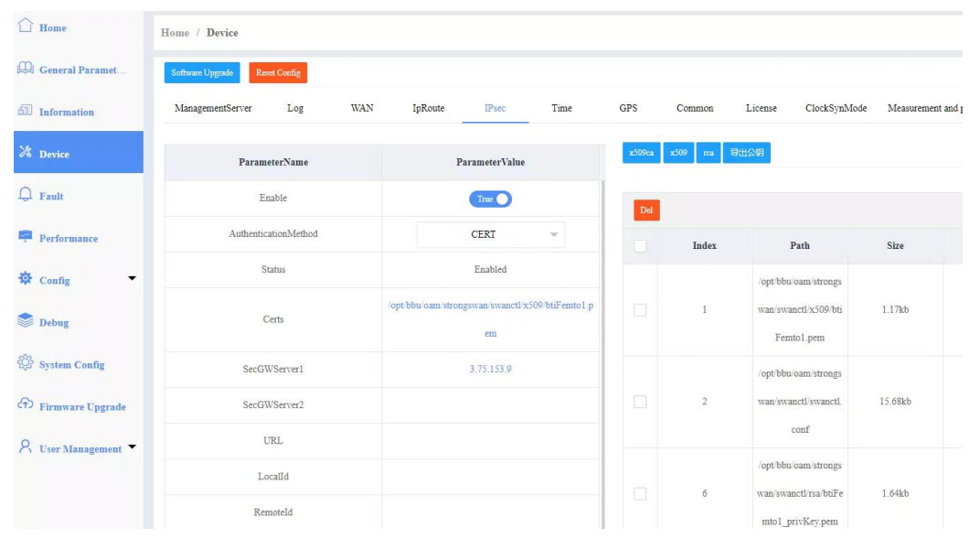Screen dimensions: 980x549
Task: Click the orange Del button
Action: coord(646,210)
